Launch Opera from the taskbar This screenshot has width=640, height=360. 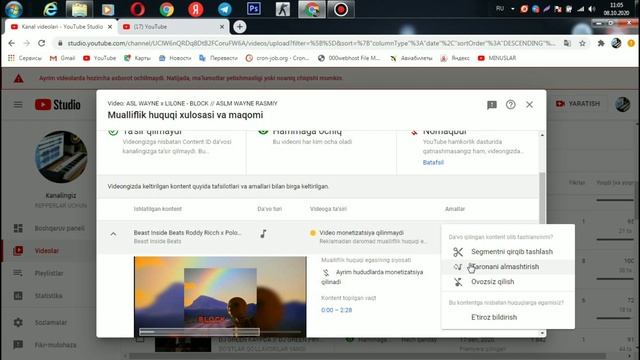coord(138,9)
